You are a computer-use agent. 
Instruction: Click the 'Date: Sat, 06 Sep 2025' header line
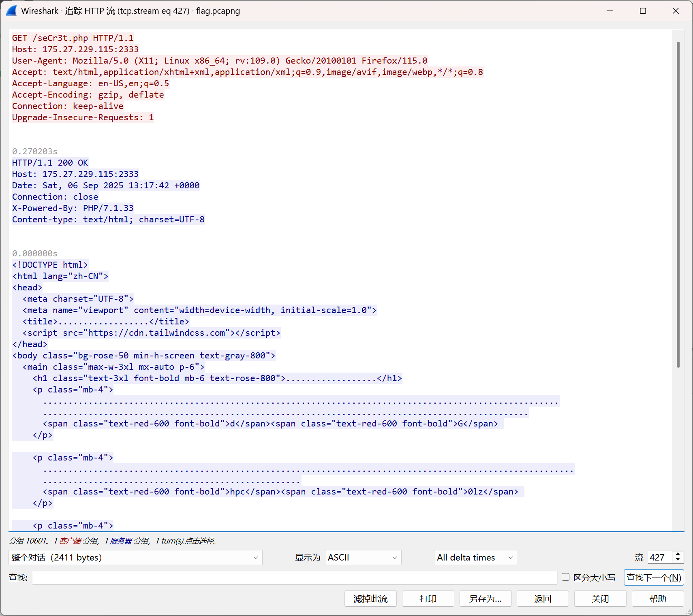click(106, 185)
